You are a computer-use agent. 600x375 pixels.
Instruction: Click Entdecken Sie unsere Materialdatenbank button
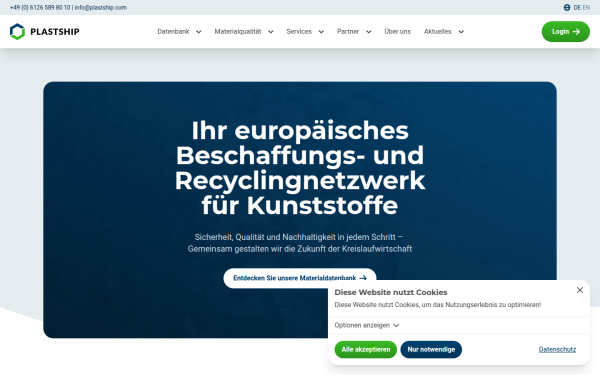pyautogui.click(x=300, y=278)
